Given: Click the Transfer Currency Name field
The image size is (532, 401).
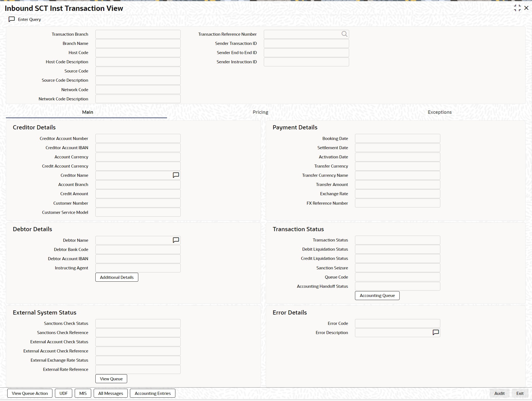Looking at the screenshot, I should pyautogui.click(x=398, y=175).
